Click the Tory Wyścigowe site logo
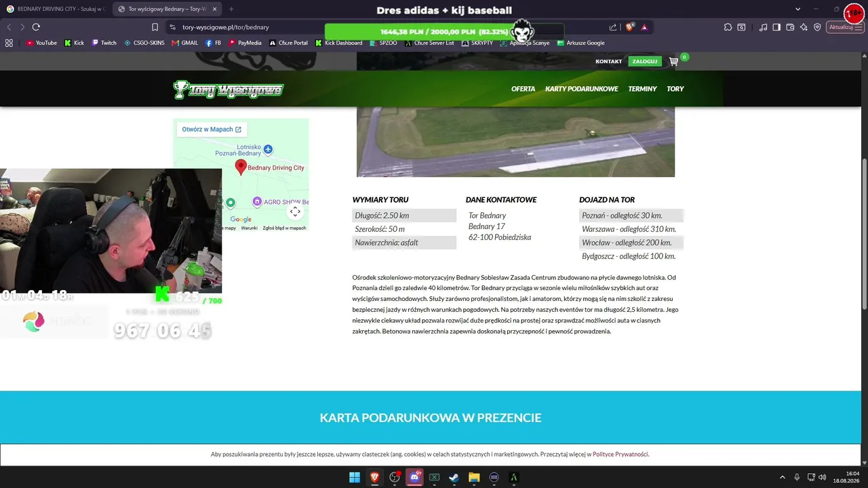This screenshot has width=868, height=488. tap(229, 89)
